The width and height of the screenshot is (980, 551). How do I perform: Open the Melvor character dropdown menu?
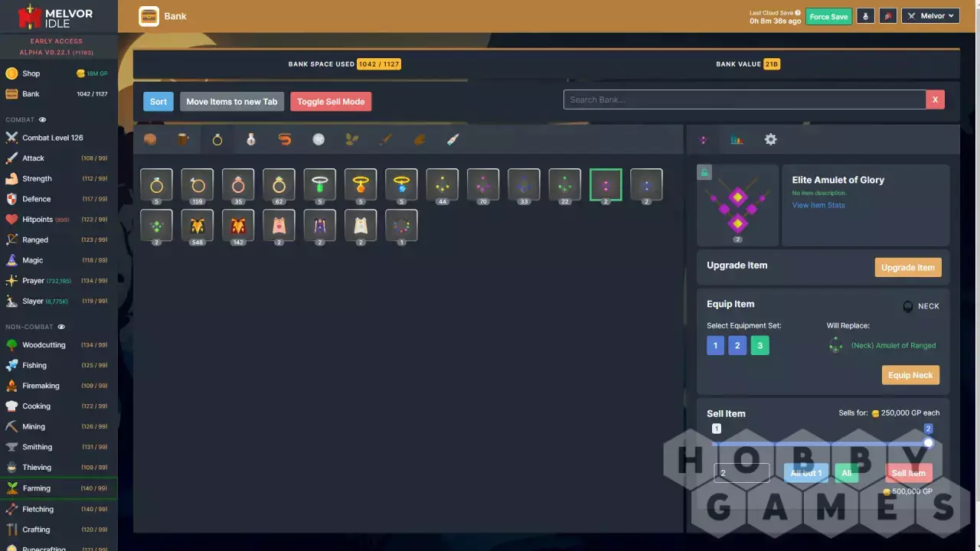(x=930, y=16)
